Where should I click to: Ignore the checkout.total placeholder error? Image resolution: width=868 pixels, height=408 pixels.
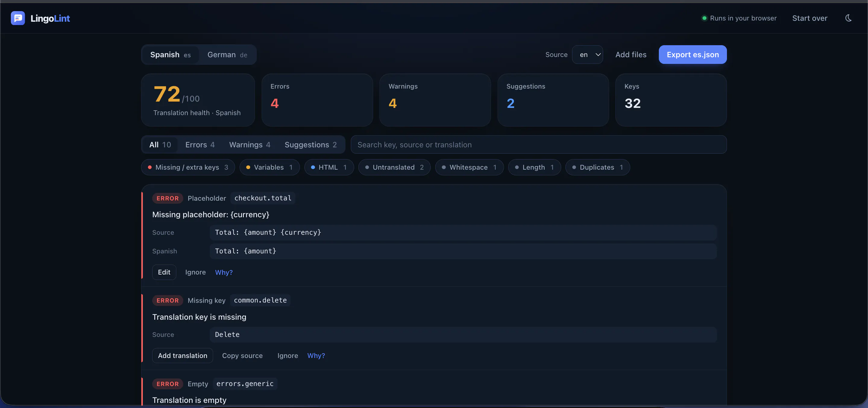[x=195, y=272]
